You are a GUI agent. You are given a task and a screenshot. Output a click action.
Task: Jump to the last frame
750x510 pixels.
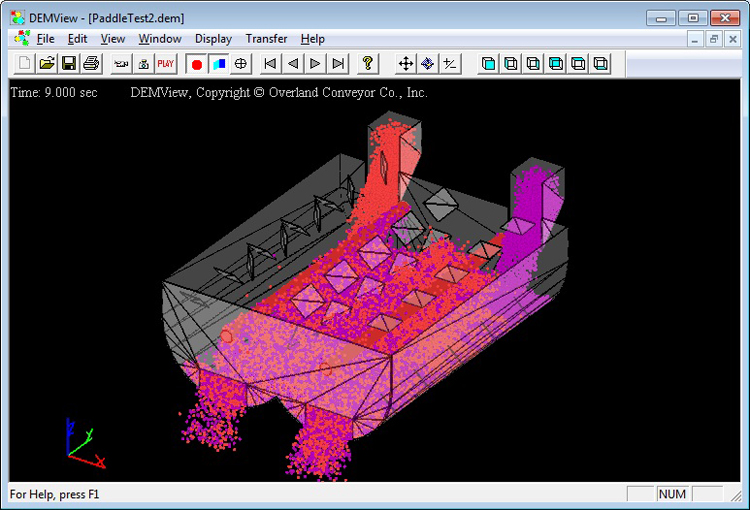pyautogui.click(x=338, y=64)
